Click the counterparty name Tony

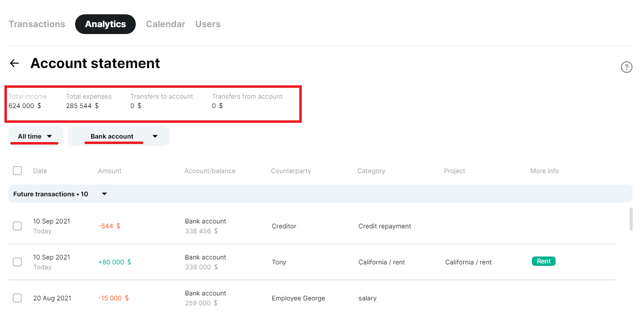(x=279, y=262)
